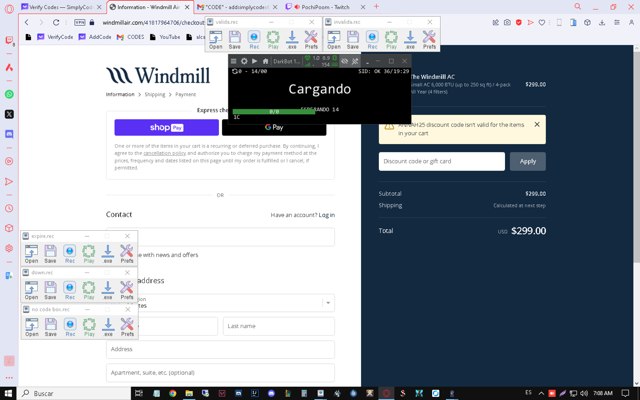Image resolution: width=640 pixels, height=400 pixels.
Task: Click Save in the expire.rec recorder window
Action: point(50,254)
